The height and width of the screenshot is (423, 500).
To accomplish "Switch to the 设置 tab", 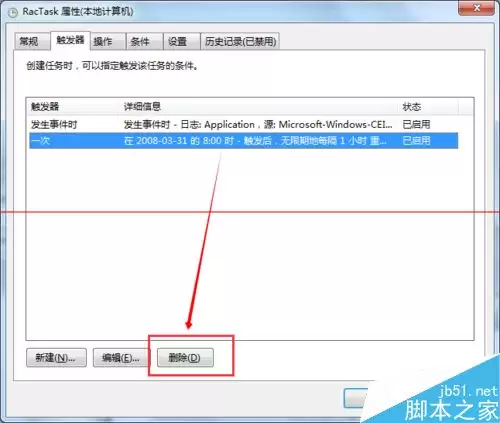I will pos(181,41).
